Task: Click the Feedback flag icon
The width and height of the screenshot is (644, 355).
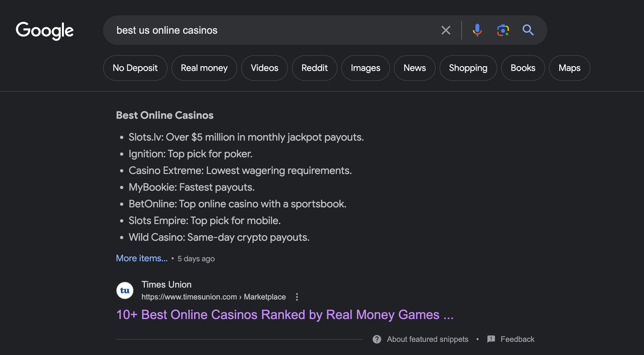Action: (491, 339)
